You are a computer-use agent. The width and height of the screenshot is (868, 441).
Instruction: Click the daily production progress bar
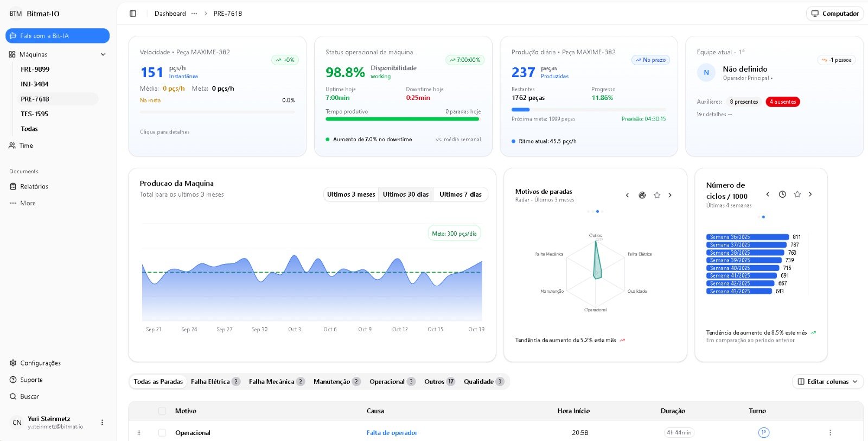[x=588, y=110]
